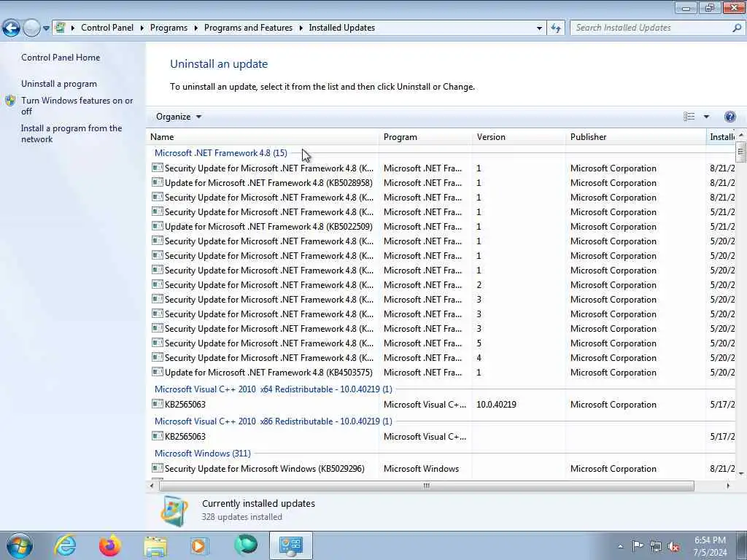Viewport: 747px width, 560px height.
Task: Select Programs and Features breadcrumb
Action: [248, 28]
